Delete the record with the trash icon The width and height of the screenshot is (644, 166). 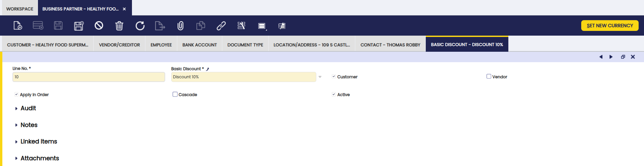click(119, 26)
